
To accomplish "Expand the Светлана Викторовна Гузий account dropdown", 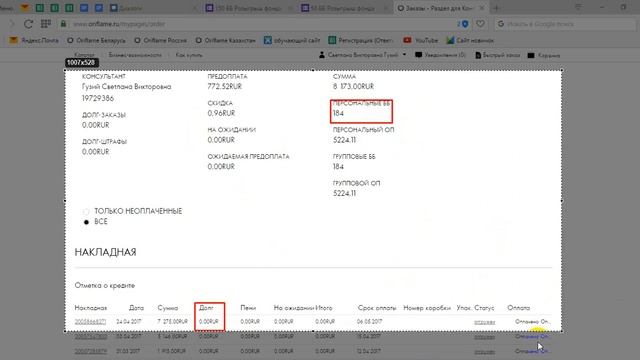I will pyautogui.click(x=362, y=55).
